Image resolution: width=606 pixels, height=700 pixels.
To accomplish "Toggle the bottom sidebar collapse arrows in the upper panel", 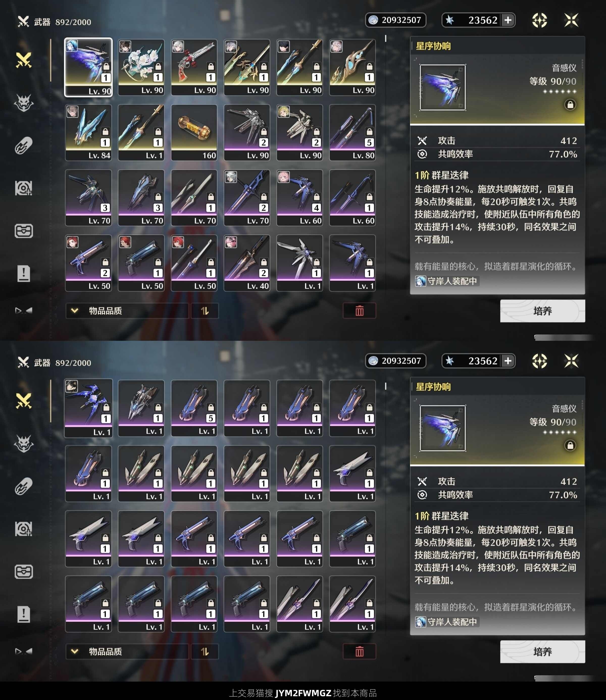I will (24, 310).
